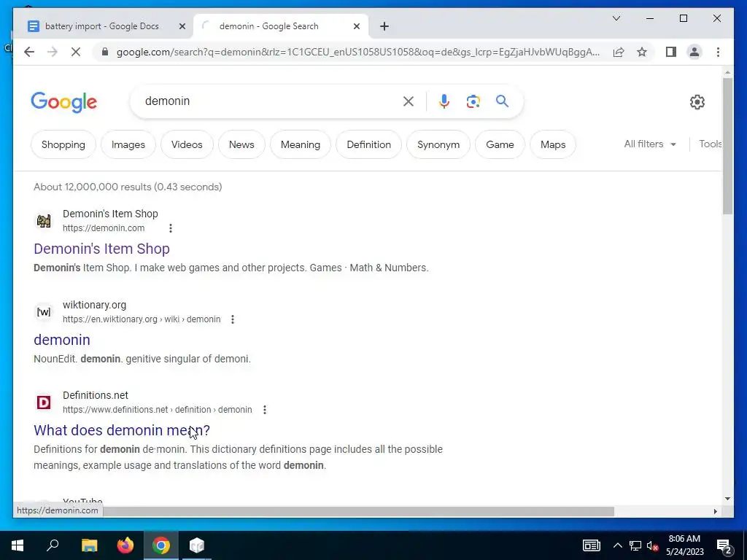Open the Demonin's Item Shop result link

101,249
